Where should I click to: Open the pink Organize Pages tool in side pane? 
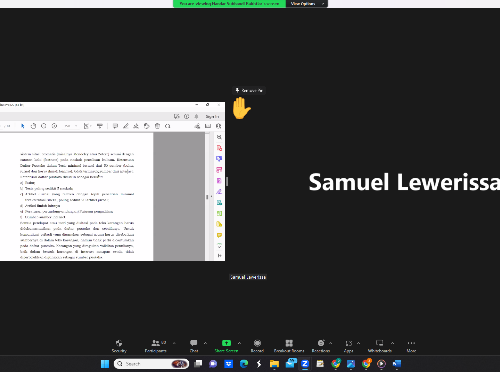[x=219, y=170]
